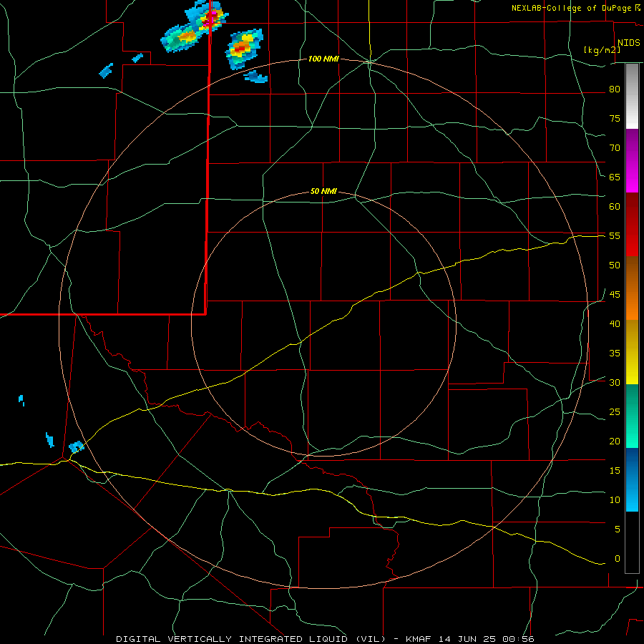Screen dimensions: 644x644
Task: Click the "100 NMI" range ring label
Action: [x=323, y=59]
